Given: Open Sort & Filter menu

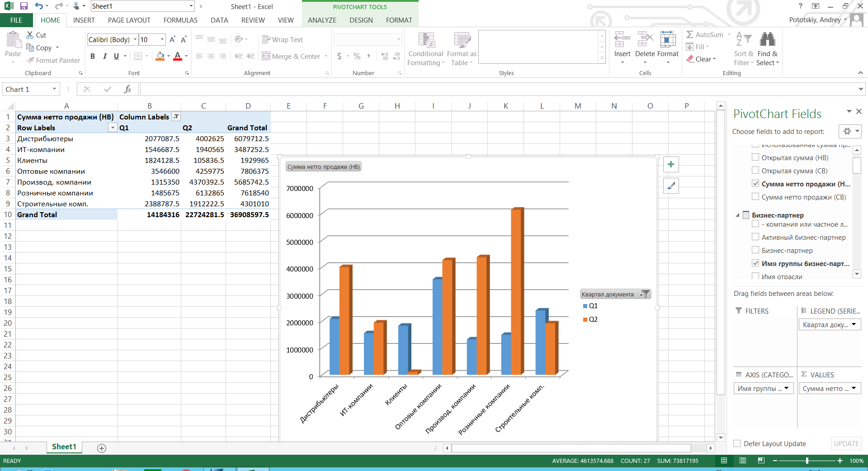Looking at the screenshot, I should tap(744, 49).
